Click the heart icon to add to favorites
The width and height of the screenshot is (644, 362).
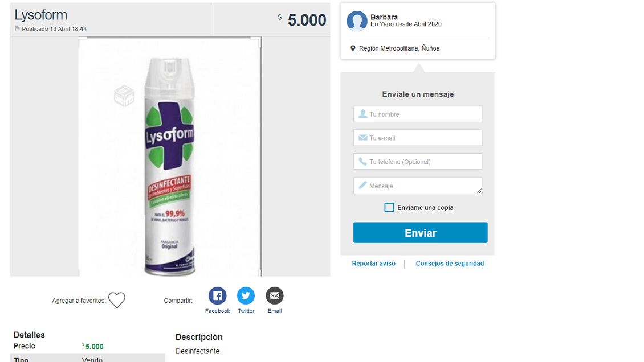point(117,300)
